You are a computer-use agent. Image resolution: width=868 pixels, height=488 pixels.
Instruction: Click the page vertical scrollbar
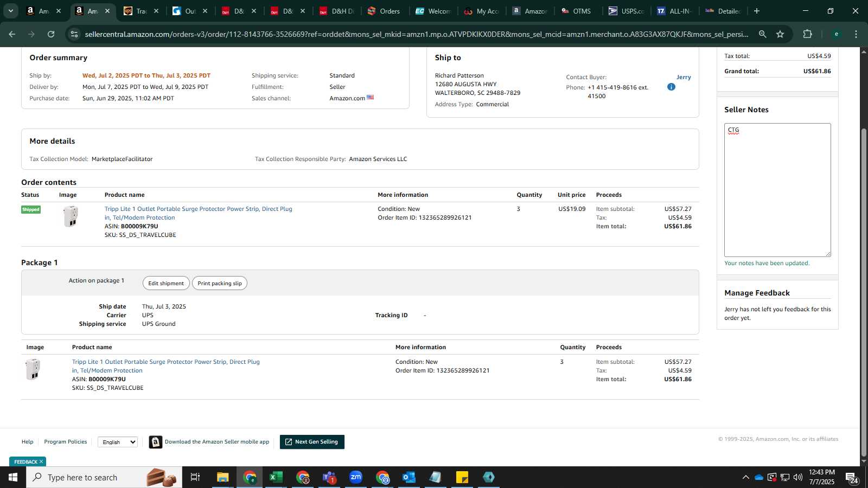tap(864, 293)
